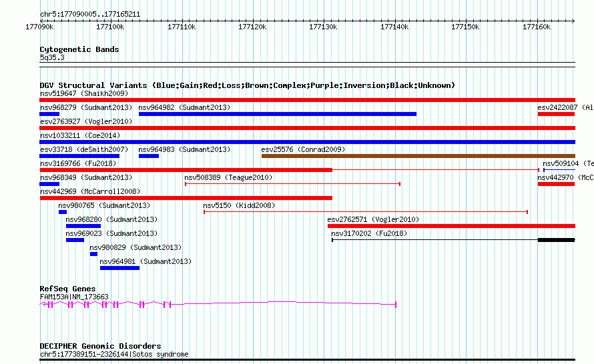Click the nsv980765 (Sudmant2013) small blue bar
Image resolution: width=594 pixels, height=364 pixels.
63,212
